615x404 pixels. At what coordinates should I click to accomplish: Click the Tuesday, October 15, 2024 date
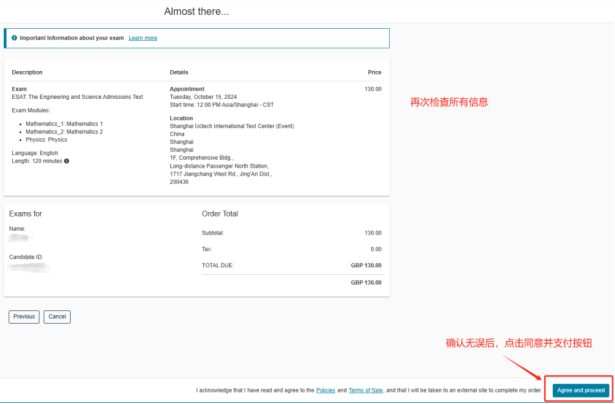203,97
